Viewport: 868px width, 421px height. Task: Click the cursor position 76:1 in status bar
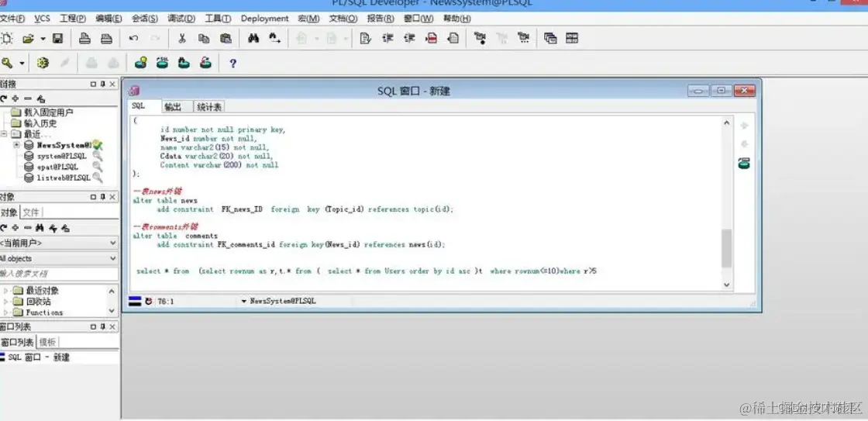click(x=166, y=301)
